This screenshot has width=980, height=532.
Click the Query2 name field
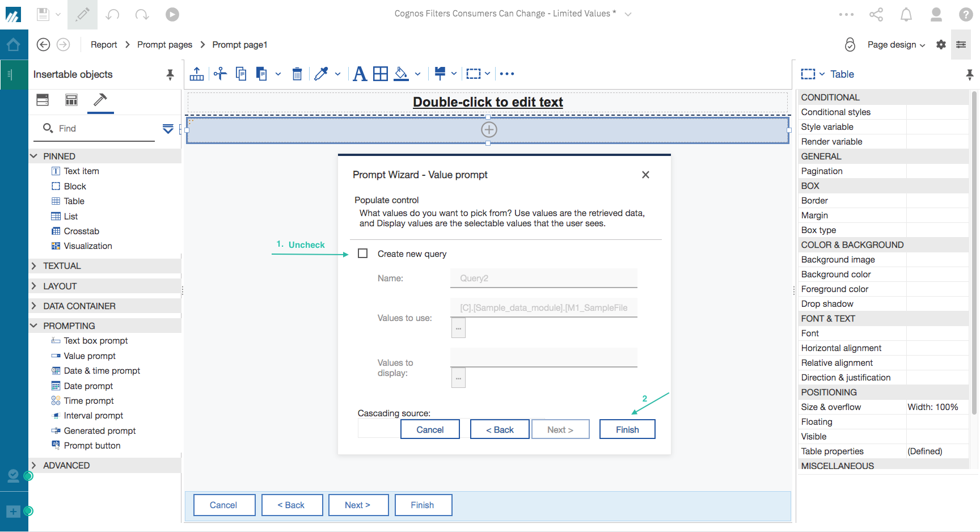544,278
